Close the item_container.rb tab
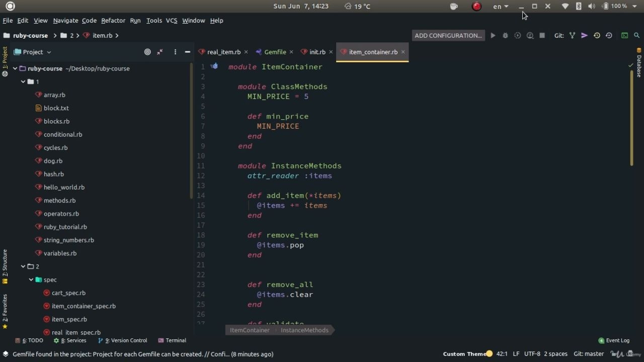Image resolution: width=644 pixels, height=362 pixels. [403, 52]
